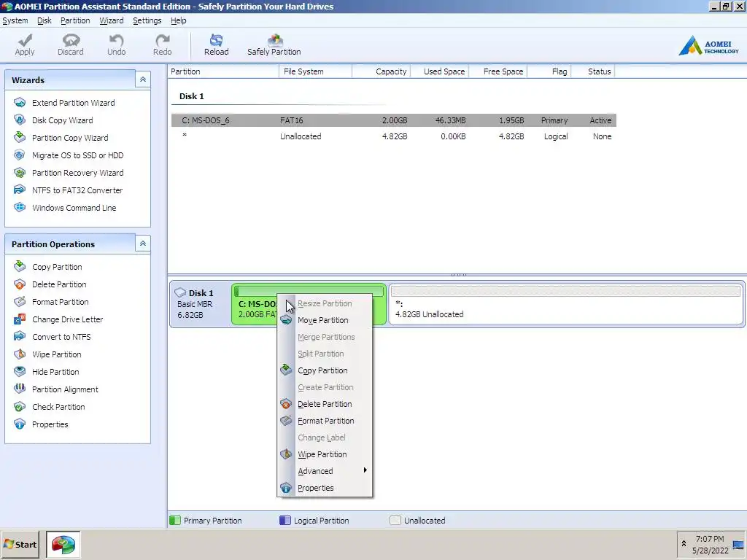This screenshot has width=747, height=560.
Task: Click the Unallocated legend swatch
Action: click(x=395, y=520)
